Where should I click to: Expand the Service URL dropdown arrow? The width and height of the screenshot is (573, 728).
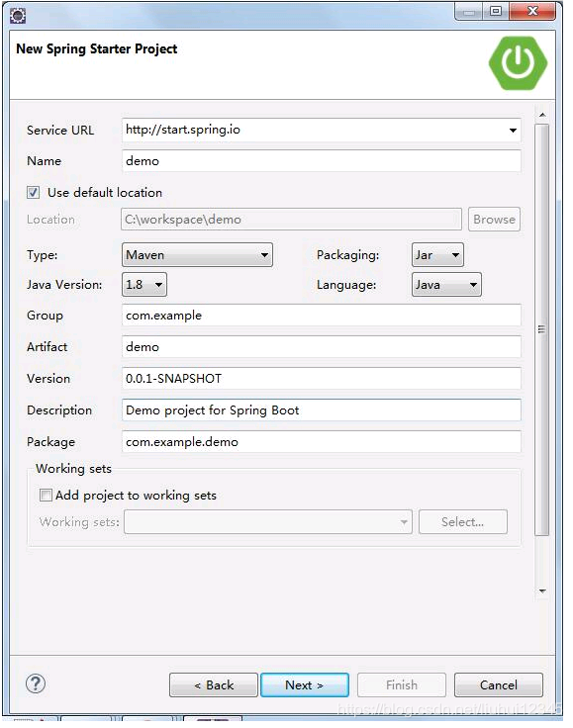pos(513,130)
